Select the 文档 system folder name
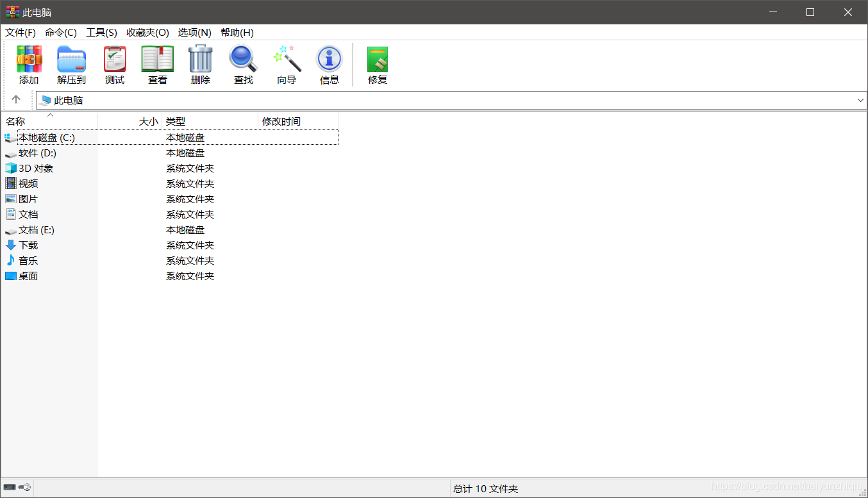Screen dimensions: 868x498 point(28,215)
